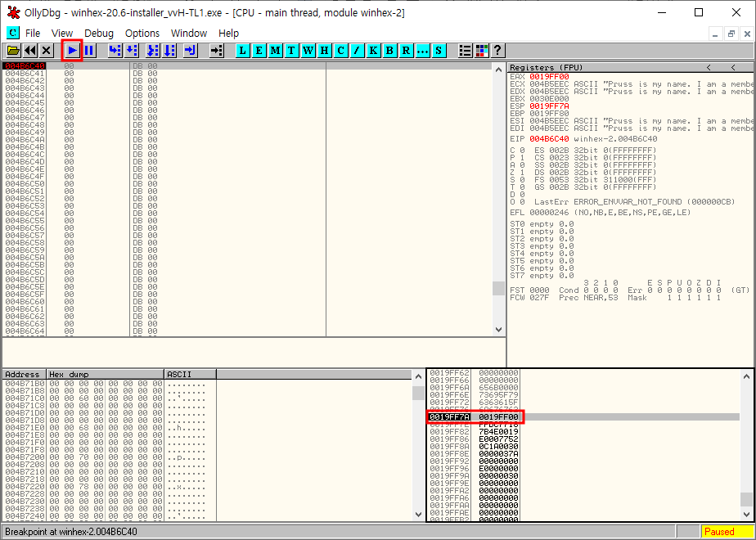The height and width of the screenshot is (540, 756).
Task: Click the second left arrow in Registers header
Action: (733, 67)
